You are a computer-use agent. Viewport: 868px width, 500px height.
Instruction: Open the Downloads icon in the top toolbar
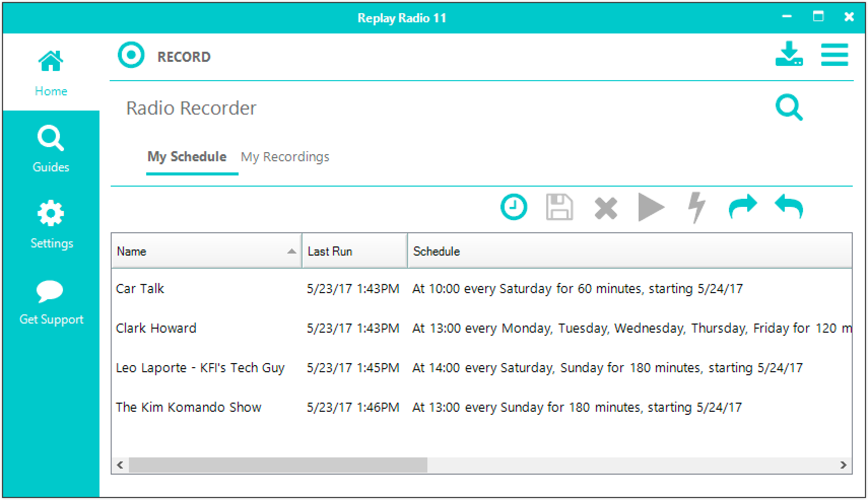coord(789,55)
